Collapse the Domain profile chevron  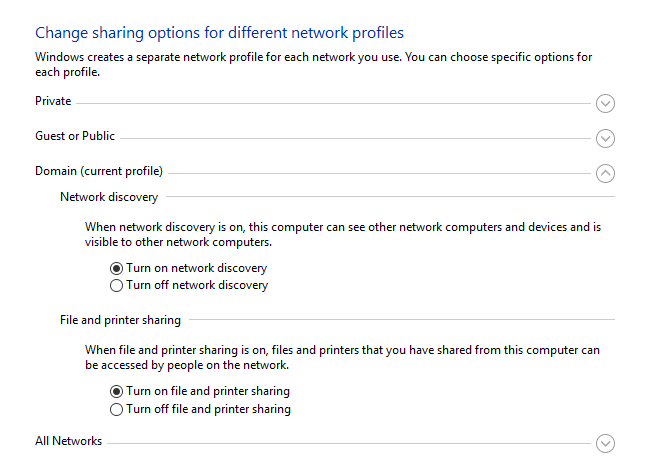(x=604, y=173)
